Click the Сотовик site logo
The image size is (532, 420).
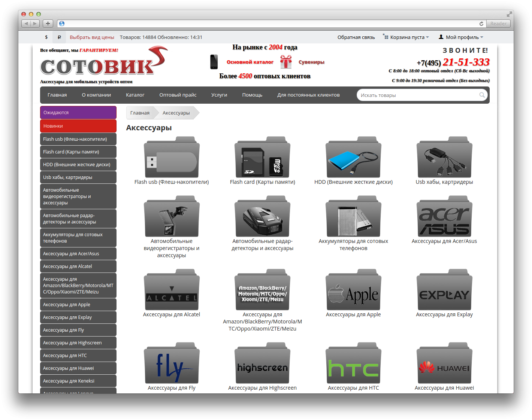pos(104,61)
